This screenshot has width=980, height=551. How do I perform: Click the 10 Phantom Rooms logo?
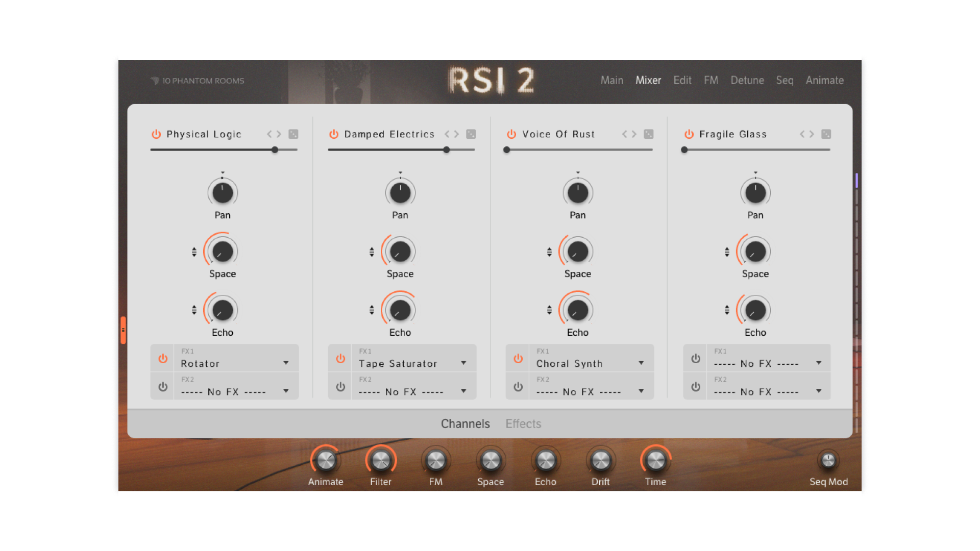[197, 80]
